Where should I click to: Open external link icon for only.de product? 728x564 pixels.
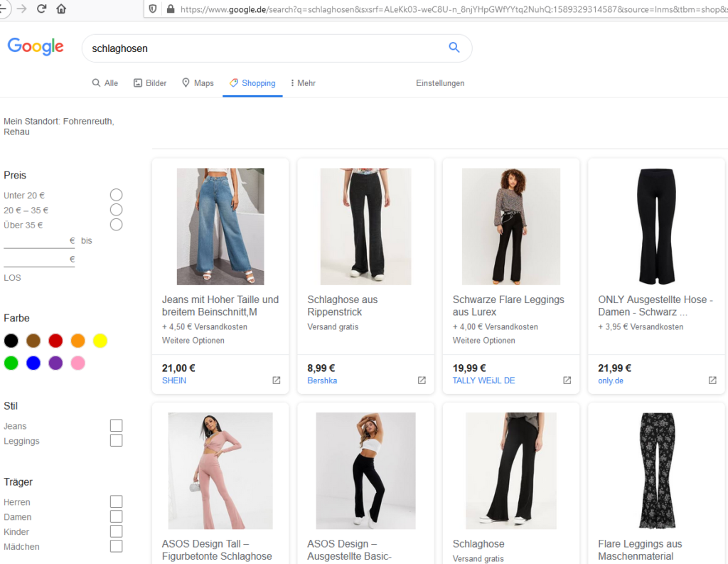click(712, 381)
